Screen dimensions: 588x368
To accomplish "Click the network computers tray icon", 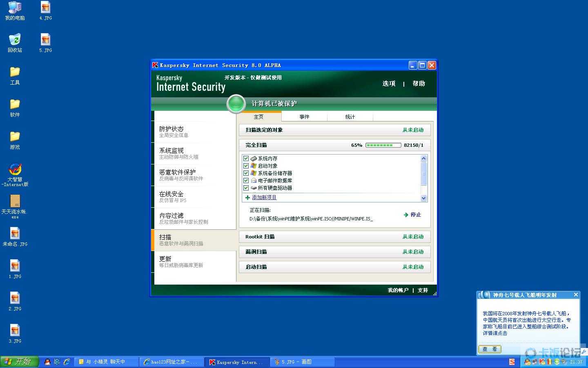I will click(x=535, y=362).
